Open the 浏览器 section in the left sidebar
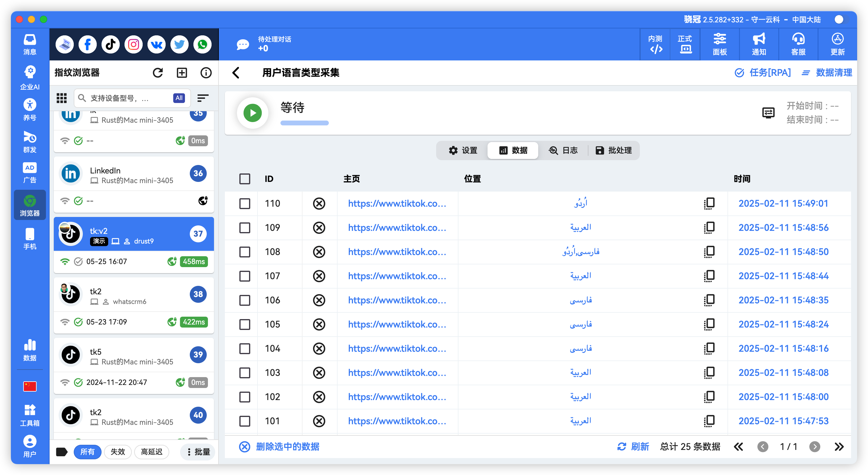Image resolution: width=868 pixels, height=475 pixels. tap(30, 205)
